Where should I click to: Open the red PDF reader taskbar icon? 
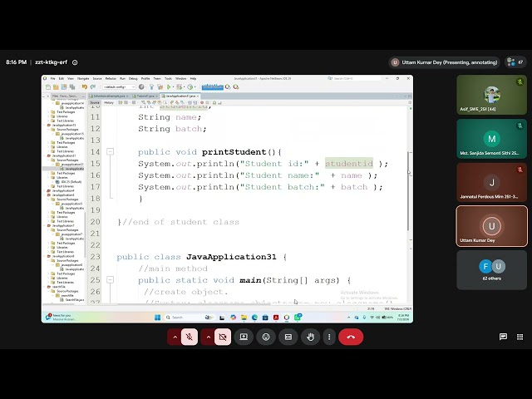[276, 318]
